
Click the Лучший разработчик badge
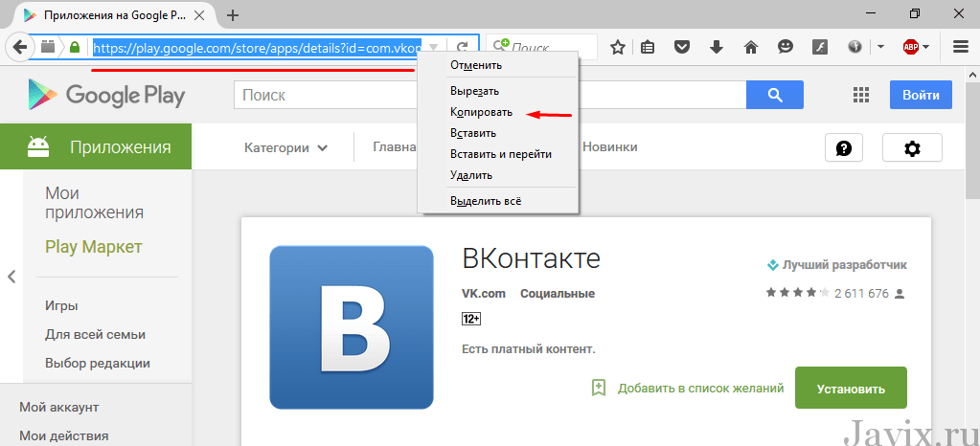837,265
